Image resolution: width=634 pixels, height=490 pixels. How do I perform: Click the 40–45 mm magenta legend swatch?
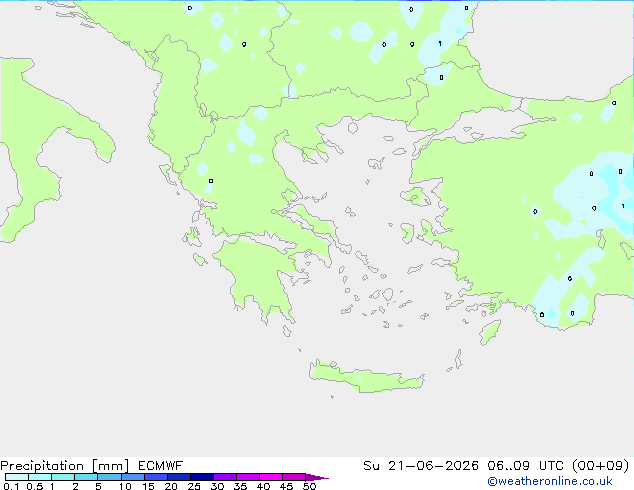[x=271, y=477]
